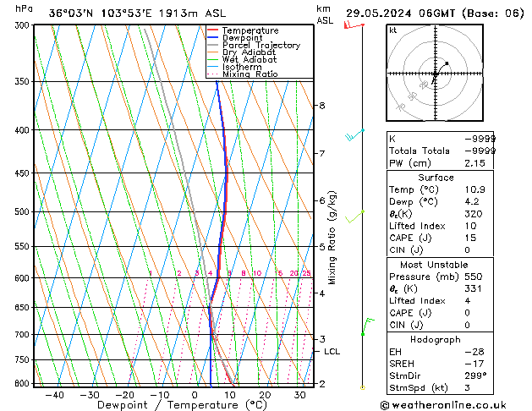Click the hodograph circle center
532x411 pixels.
tap(435, 74)
